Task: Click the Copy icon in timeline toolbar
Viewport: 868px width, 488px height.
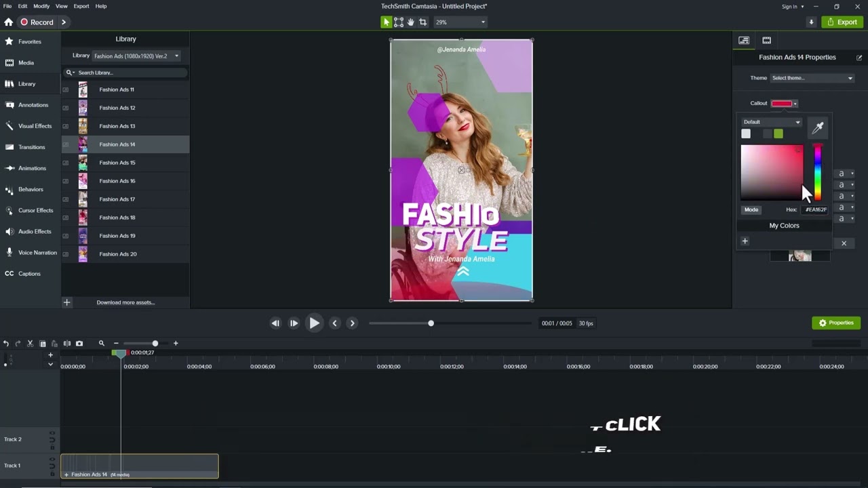Action: pos(42,344)
